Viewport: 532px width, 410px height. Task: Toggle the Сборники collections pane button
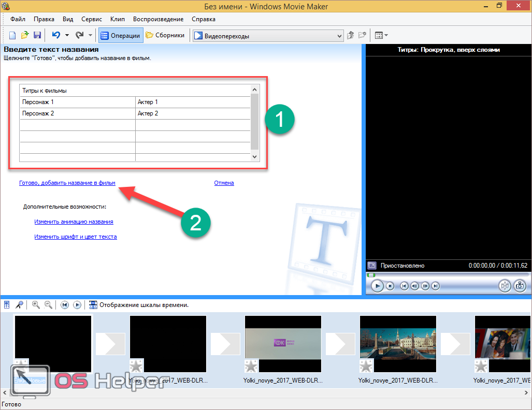tap(165, 36)
